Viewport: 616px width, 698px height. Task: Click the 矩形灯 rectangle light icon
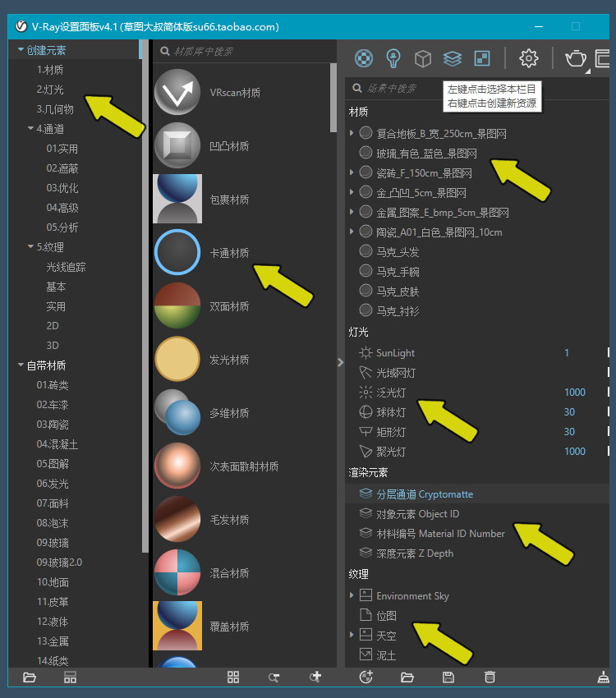[x=365, y=432]
